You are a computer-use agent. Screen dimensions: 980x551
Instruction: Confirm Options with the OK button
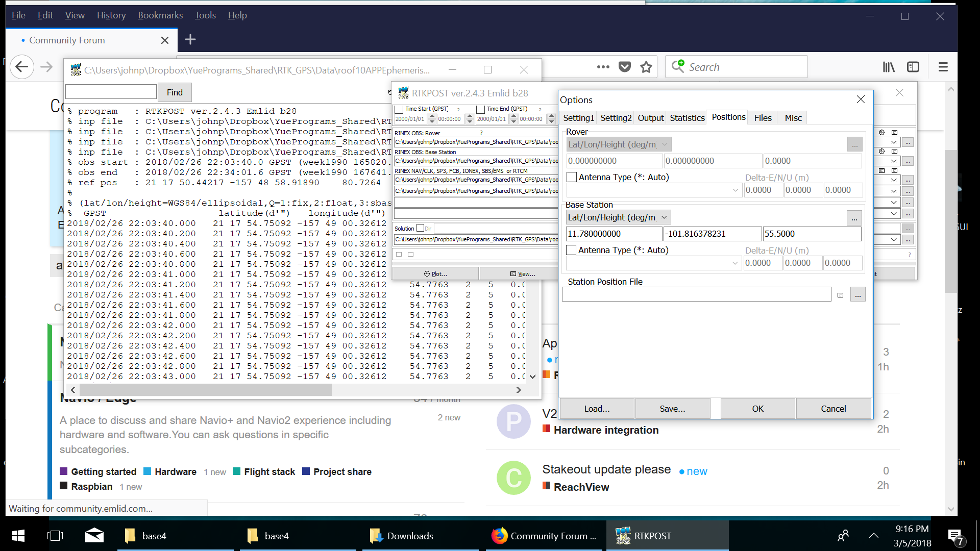(758, 409)
